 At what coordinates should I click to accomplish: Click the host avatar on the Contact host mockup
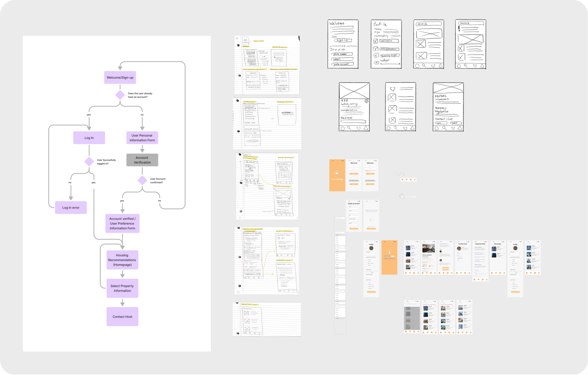(459, 248)
